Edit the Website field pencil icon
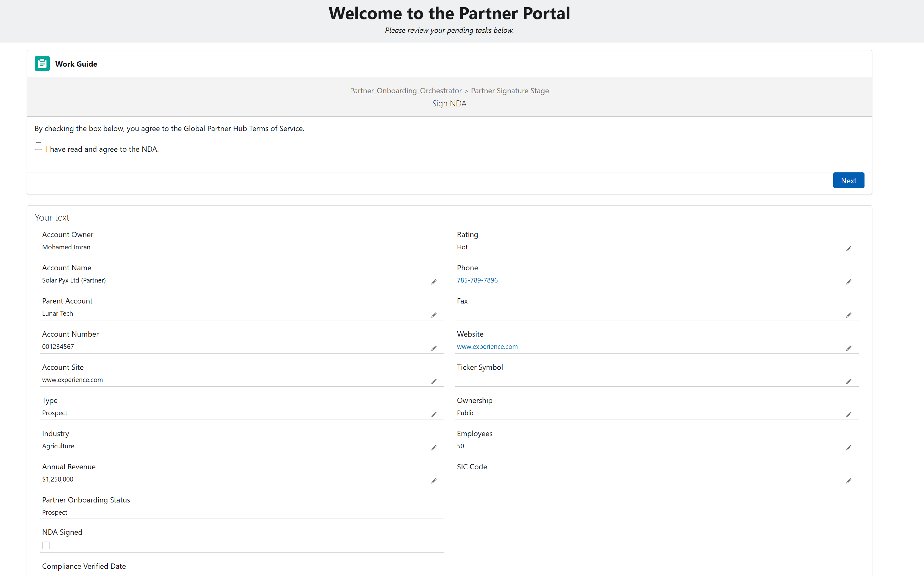The width and height of the screenshot is (924, 576). coord(849,348)
